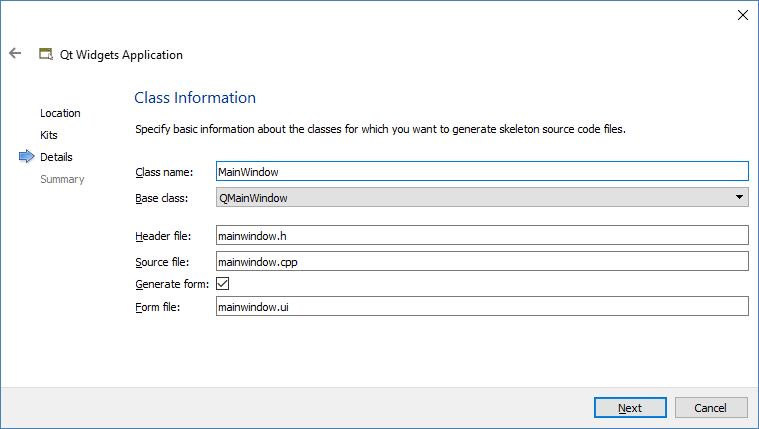The width and height of the screenshot is (759, 429).
Task: Click into the Header file text box
Action: pyautogui.click(x=480, y=235)
